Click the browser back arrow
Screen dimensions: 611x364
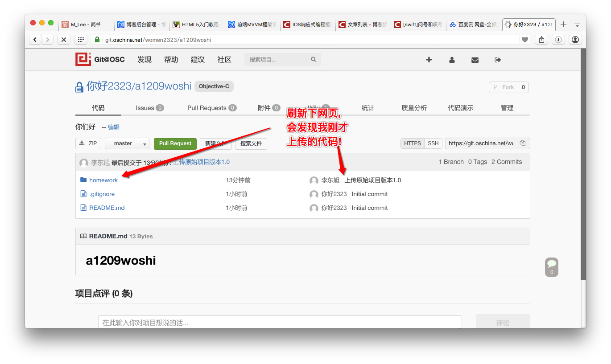(35, 40)
